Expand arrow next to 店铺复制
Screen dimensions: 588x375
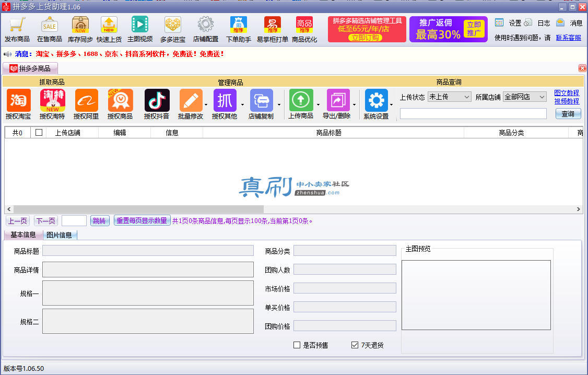pyautogui.click(x=279, y=104)
